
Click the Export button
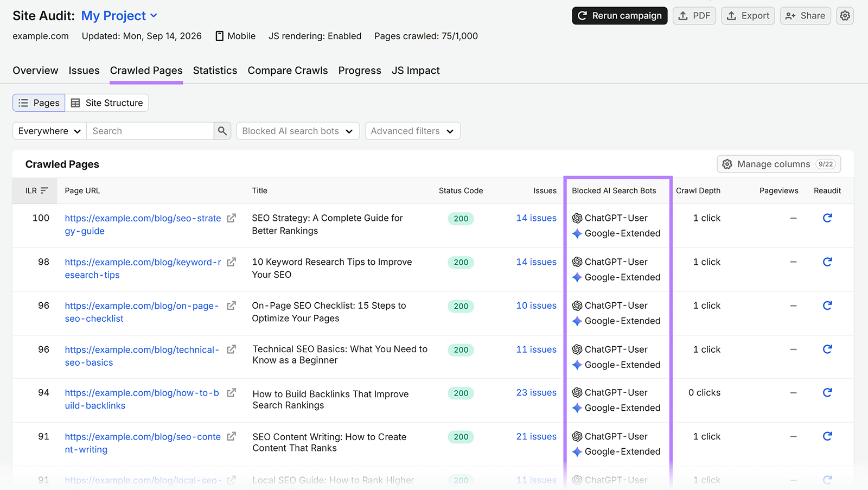pyautogui.click(x=748, y=16)
